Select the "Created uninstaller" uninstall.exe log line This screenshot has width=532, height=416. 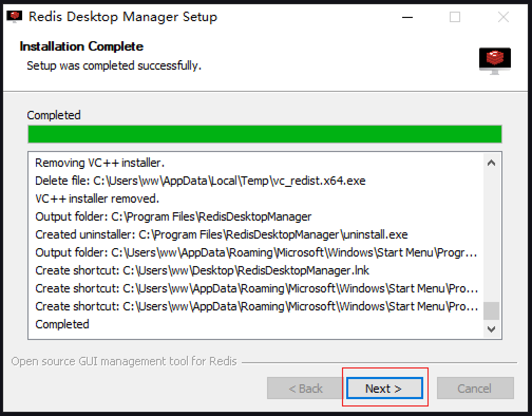point(221,234)
